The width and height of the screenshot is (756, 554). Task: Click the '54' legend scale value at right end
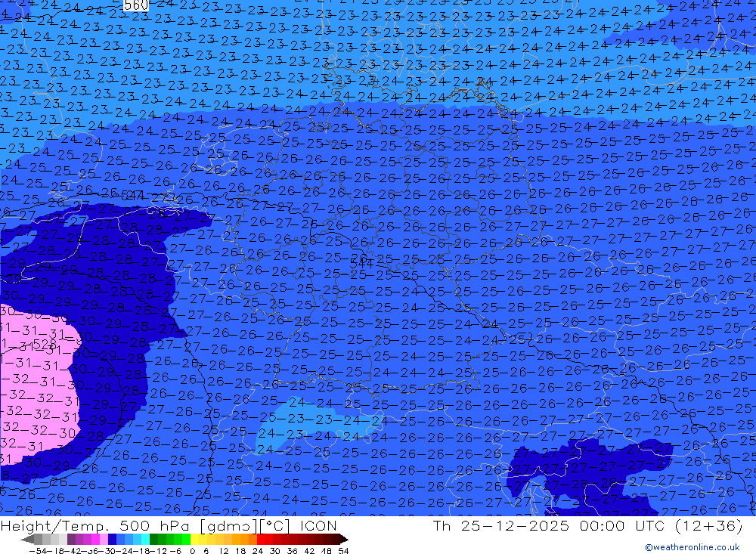pyautogui.click(x=343, y=551)
